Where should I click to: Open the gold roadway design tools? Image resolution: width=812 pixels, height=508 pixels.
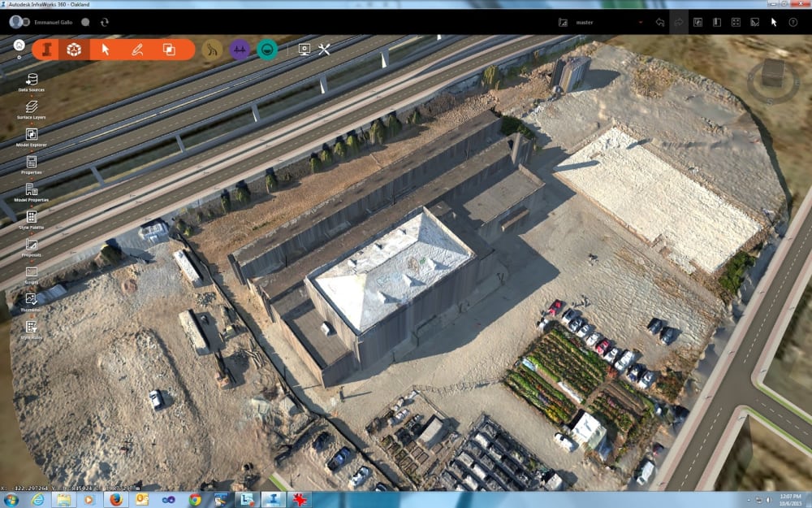coord(212,50)
